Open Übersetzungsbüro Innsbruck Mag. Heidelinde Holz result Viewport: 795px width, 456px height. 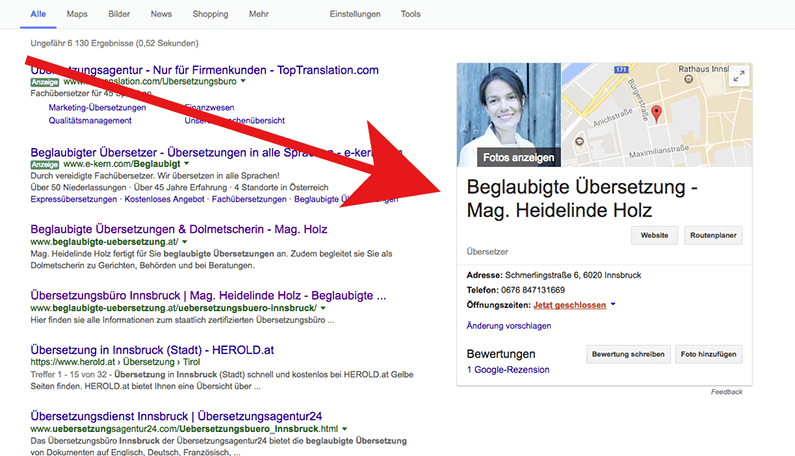(208, 296)
